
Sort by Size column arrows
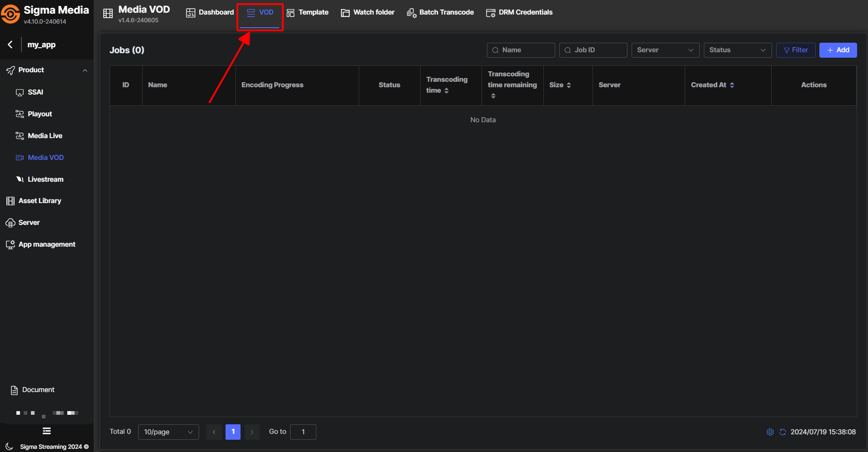pyautogui.click(x=568, y=85)
